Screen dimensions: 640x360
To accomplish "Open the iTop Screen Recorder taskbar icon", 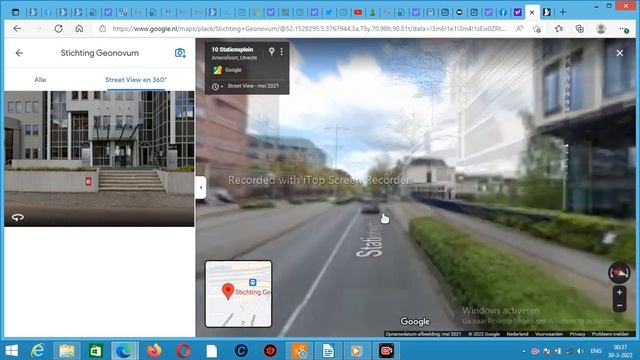I will tap(386, 351).
